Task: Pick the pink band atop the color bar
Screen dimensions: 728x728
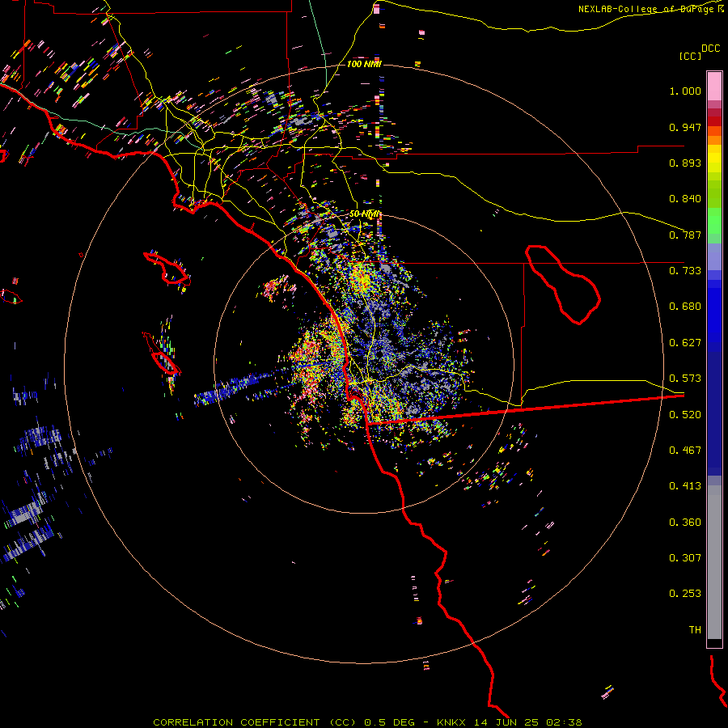Action: (714, 86)
